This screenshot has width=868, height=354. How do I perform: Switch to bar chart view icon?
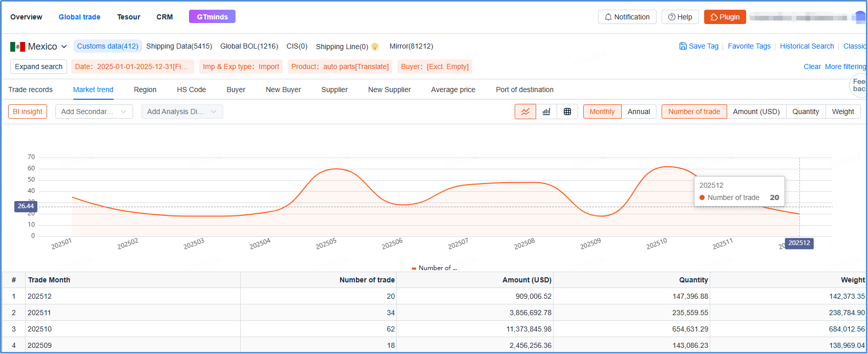[546, 112]
